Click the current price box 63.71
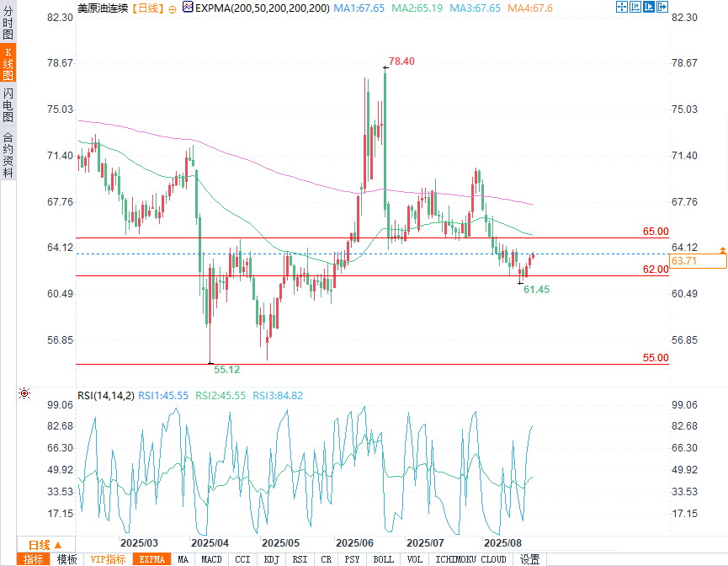Viewport: 728px width, 566px height. pyautogui.click(x=698, y=261)
